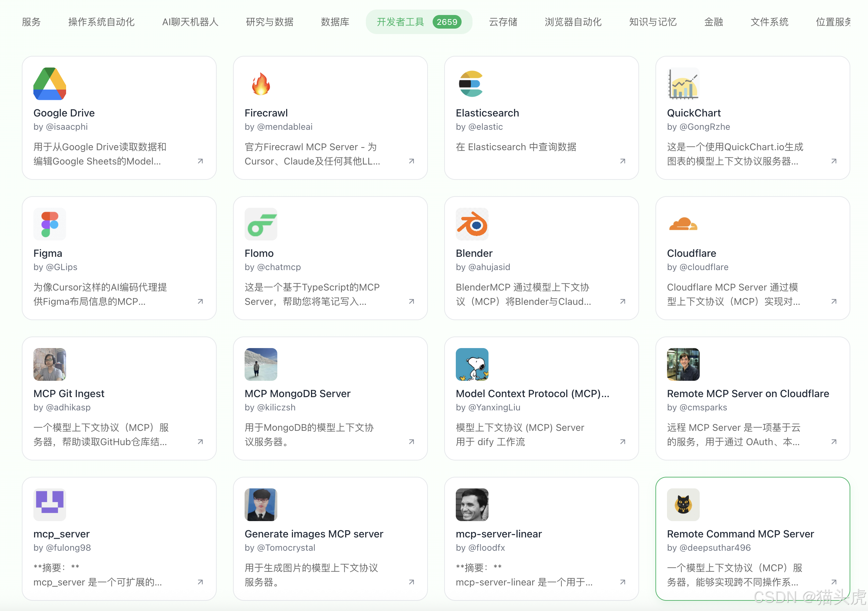Click the Elasticsearch logo icon
The width and height of the screenshot is (868, 611).
click(471, 84)
